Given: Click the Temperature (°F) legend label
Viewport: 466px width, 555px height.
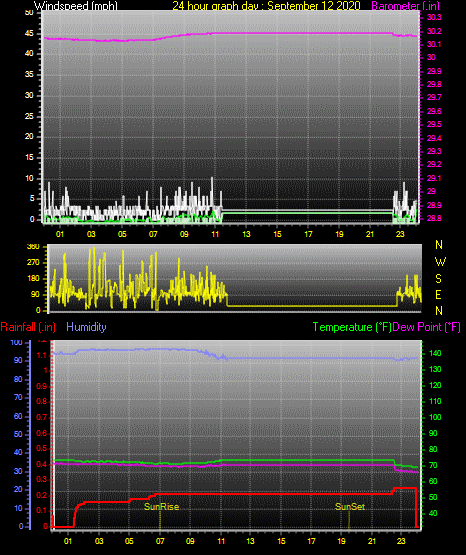Looking at the screenshot, I should click(352, 327).
